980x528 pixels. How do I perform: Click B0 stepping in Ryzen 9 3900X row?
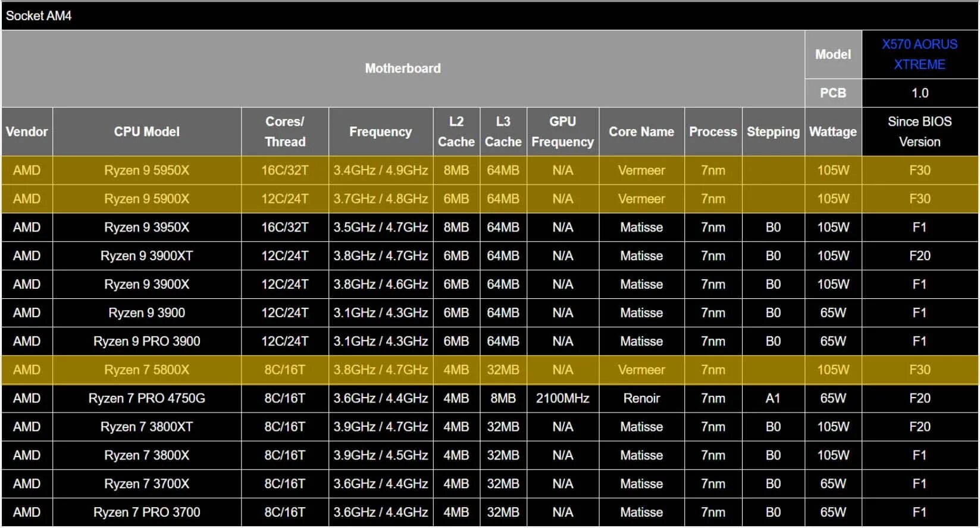[x=774, y=285]
